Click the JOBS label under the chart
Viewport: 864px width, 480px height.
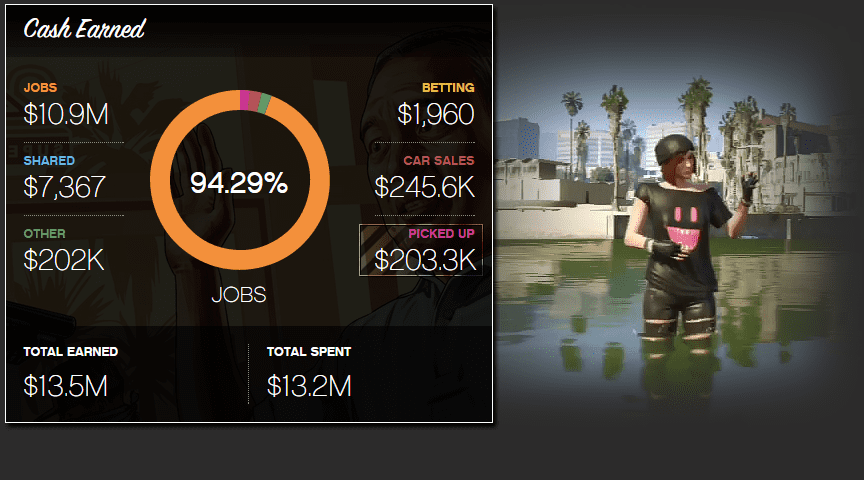pos(239,295)
